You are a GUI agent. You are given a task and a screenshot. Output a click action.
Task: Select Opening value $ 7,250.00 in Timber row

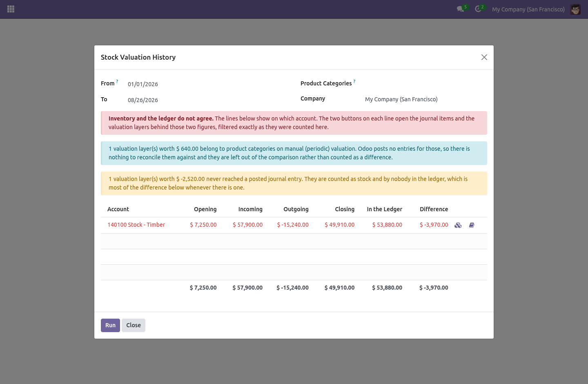(203, 225)
